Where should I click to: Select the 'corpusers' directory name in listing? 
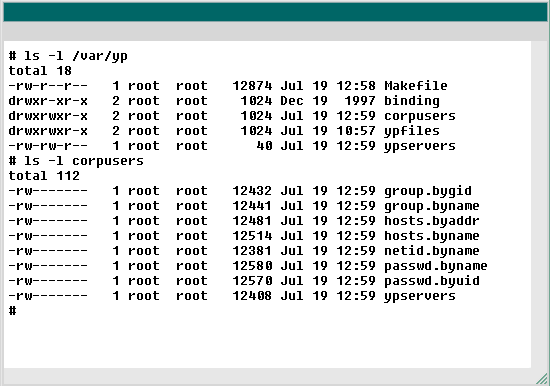pyautogui.click(x=420, y=116)
